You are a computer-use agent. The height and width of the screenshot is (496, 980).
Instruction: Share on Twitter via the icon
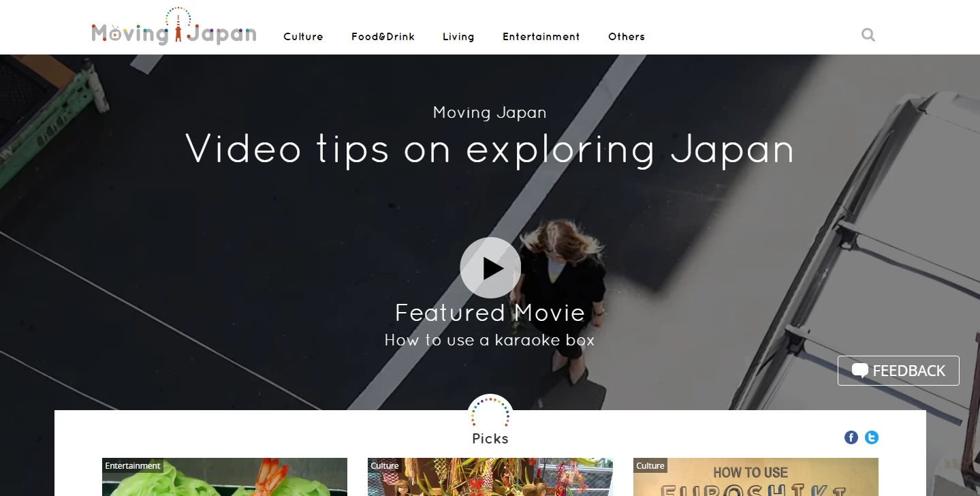(x=872, y=437)
